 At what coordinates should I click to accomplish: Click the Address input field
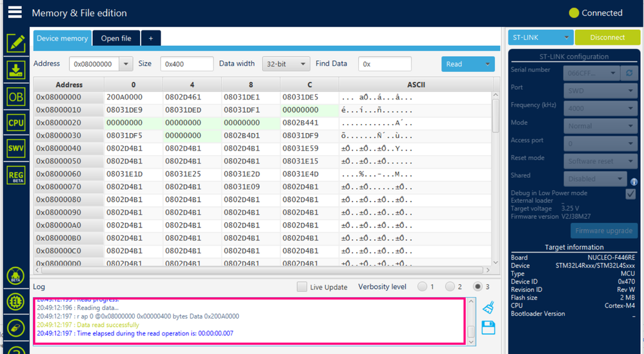[94, 64]
